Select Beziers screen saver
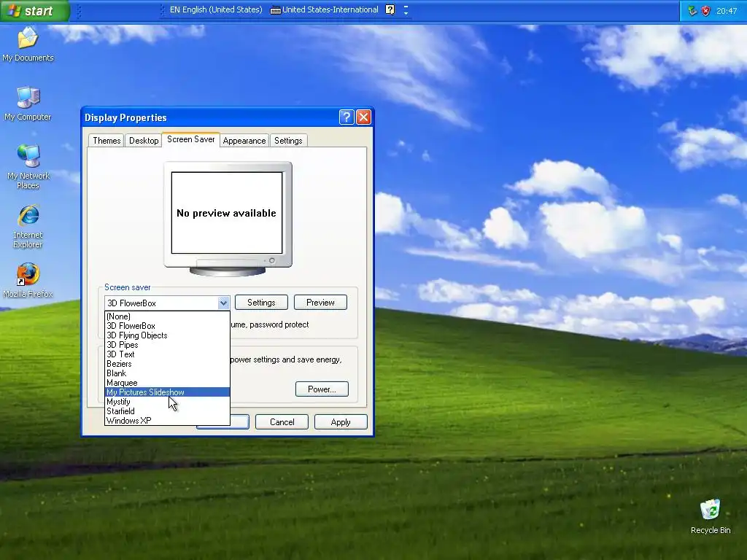Screen dimensions: 747x560 click(167, 364)
